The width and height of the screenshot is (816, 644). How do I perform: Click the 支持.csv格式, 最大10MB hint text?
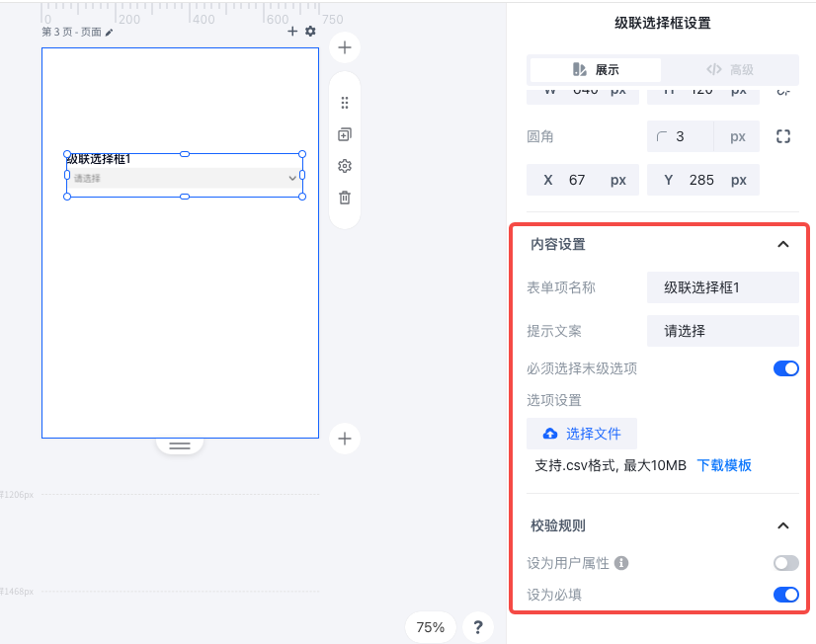tap(611, 465)
